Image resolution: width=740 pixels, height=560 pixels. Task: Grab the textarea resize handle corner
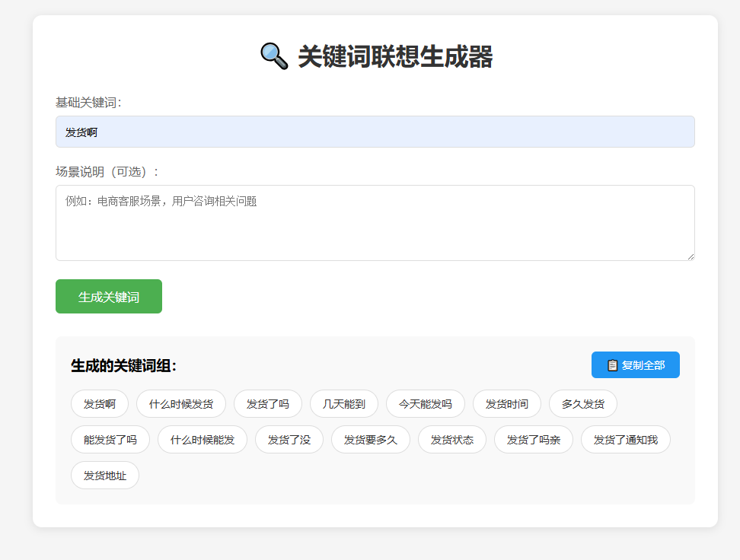[x=690, y=256]
